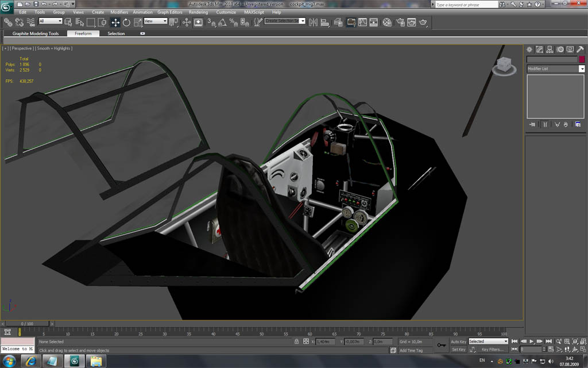588x368 pixels.
Task: Open the selection filter 'All' dropdown
Action: 50,21
